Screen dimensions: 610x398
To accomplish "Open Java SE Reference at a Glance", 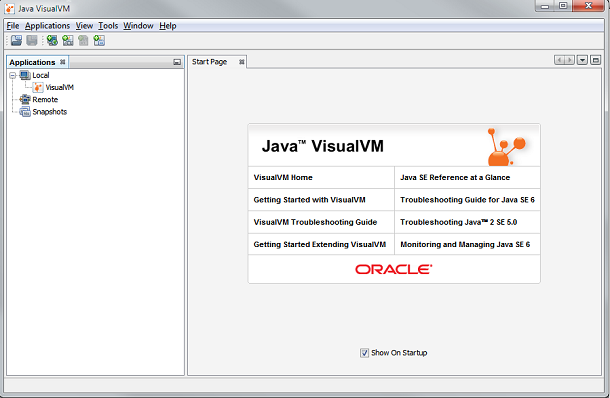I will (455, 177).
